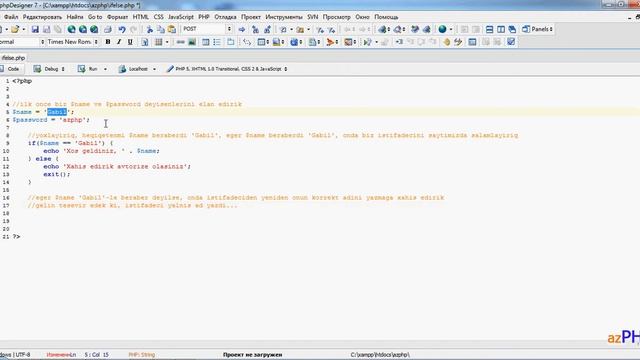Click the horizontal split window icon
Viewport: 640px width, 360px height.
pos(489,29)
